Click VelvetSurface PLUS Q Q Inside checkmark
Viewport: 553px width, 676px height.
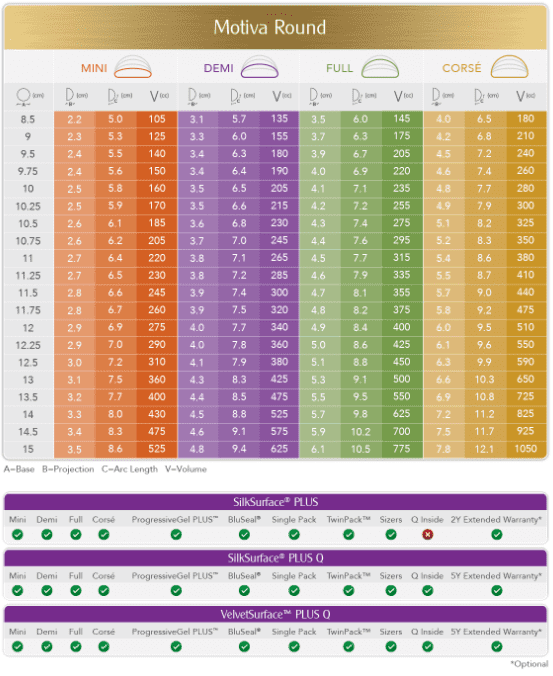[428, 647]
